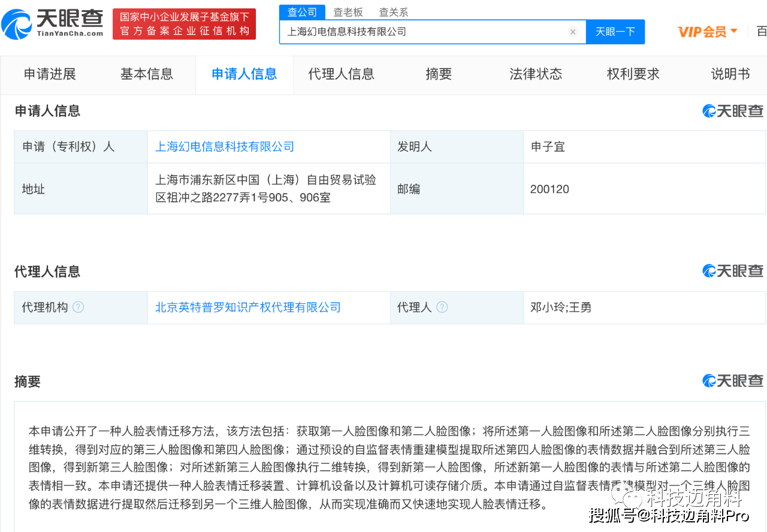Open the 权利要求 tab
767x532 pixels.
click(633, 74)
